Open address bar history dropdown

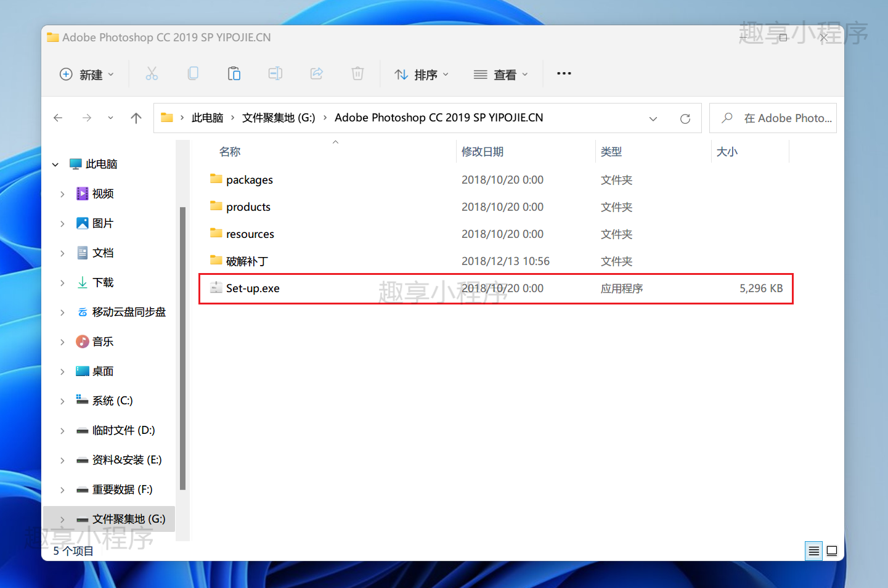pyautogui.click(x=653, y=118)
